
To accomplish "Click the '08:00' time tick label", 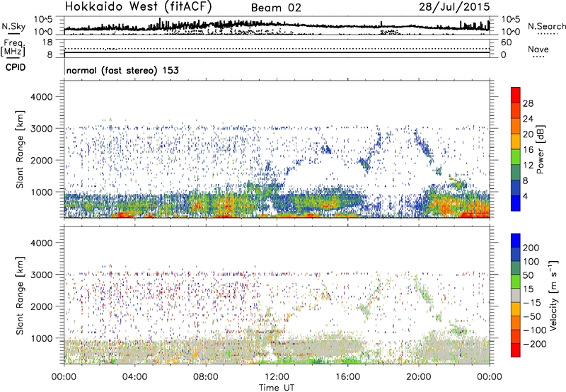I will click(206, 377).
